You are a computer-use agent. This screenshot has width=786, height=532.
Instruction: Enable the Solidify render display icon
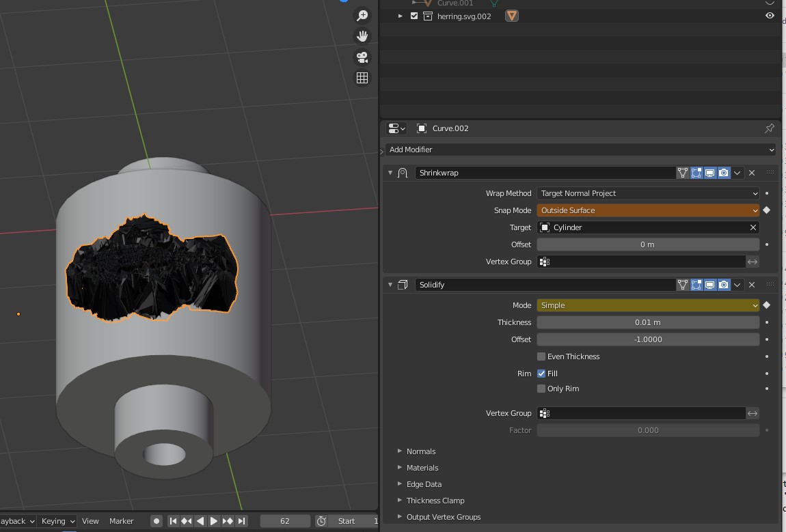click(724, 285)
